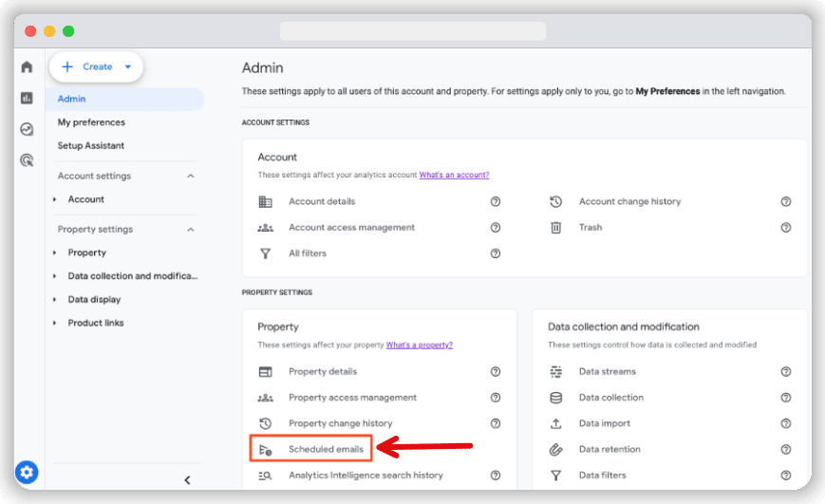Click the Account change history clock icon

tap(555, 201)
